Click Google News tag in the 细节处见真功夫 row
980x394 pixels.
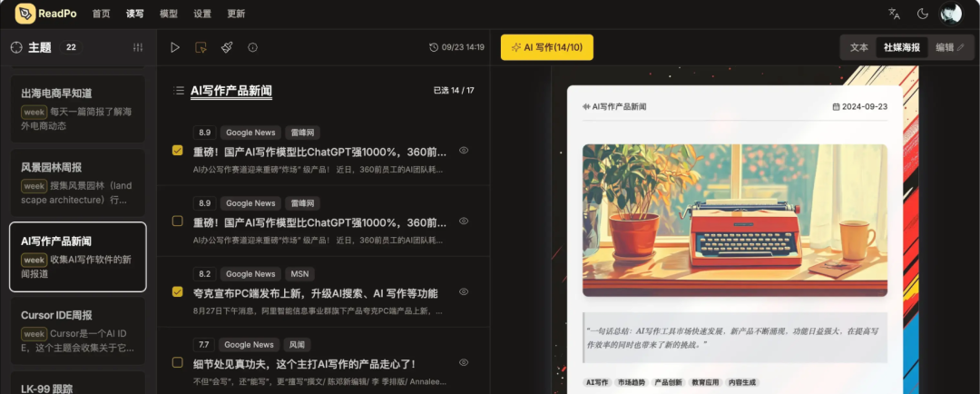pos(249,345)
